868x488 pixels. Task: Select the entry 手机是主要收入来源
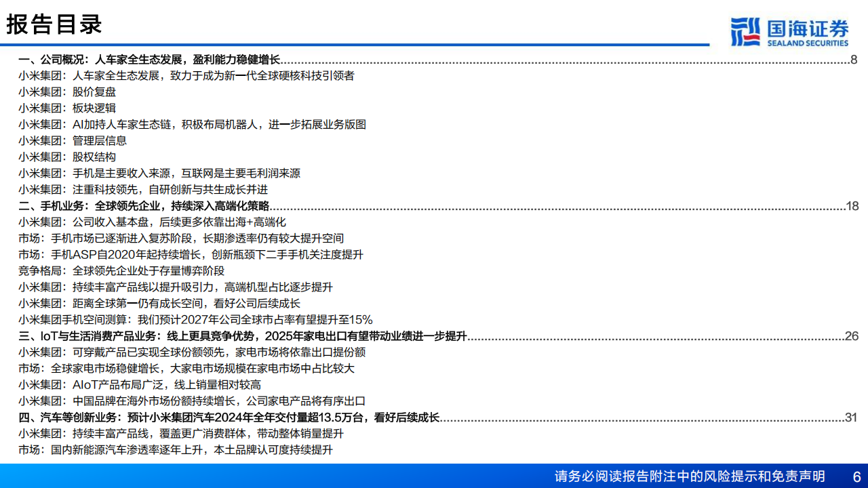pos(159,174)
